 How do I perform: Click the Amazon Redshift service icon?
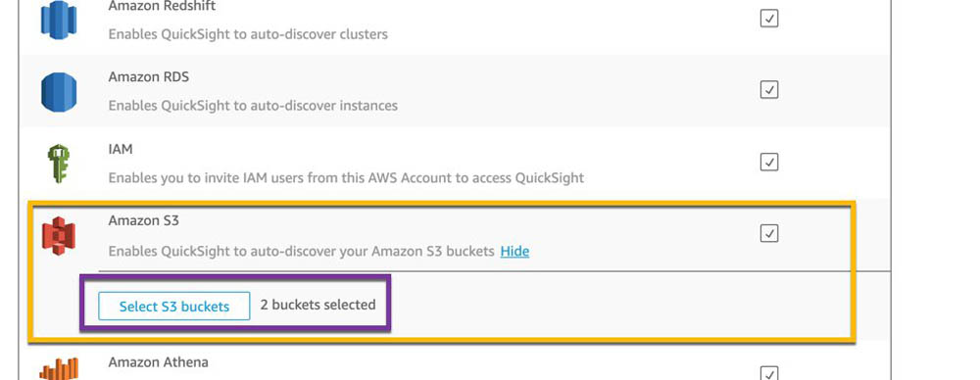pyautogui.click(x=59, y=20)
